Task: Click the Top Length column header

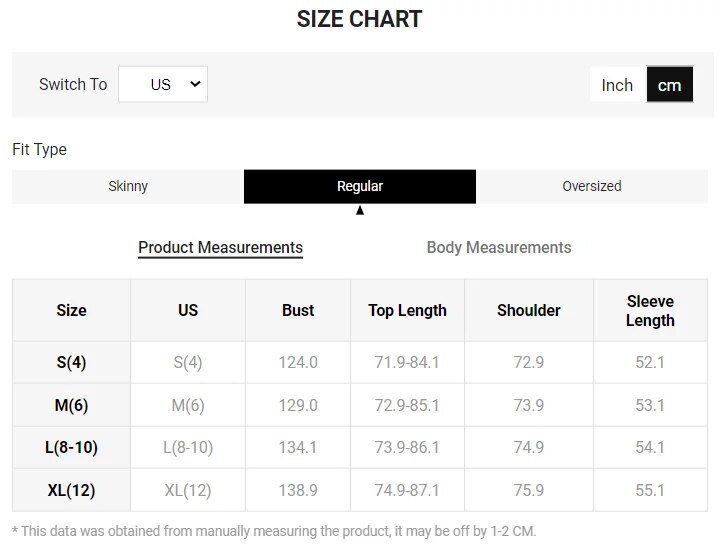Action: point(407,310)
